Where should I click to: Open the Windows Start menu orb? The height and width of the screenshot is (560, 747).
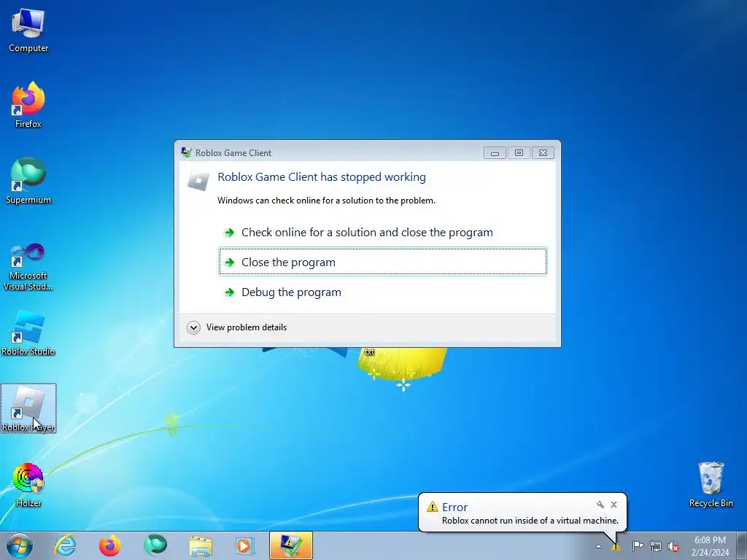pyautogui.click(x=20, y=545)
